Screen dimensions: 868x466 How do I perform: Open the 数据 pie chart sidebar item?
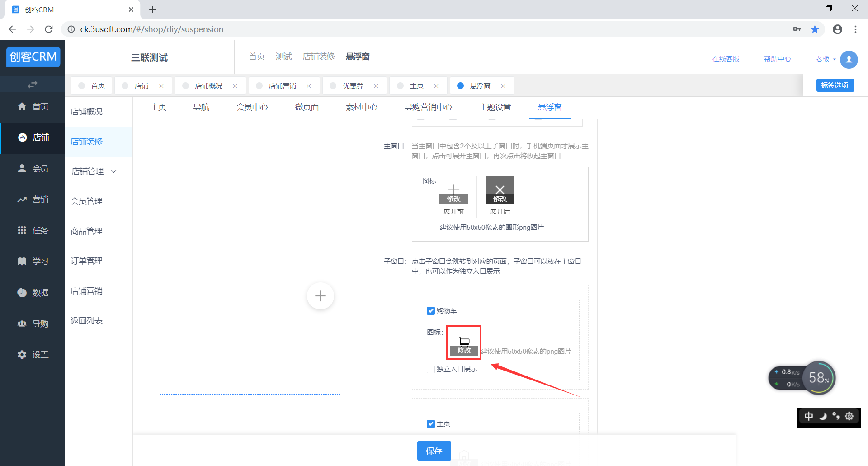[x=33, y=293]
